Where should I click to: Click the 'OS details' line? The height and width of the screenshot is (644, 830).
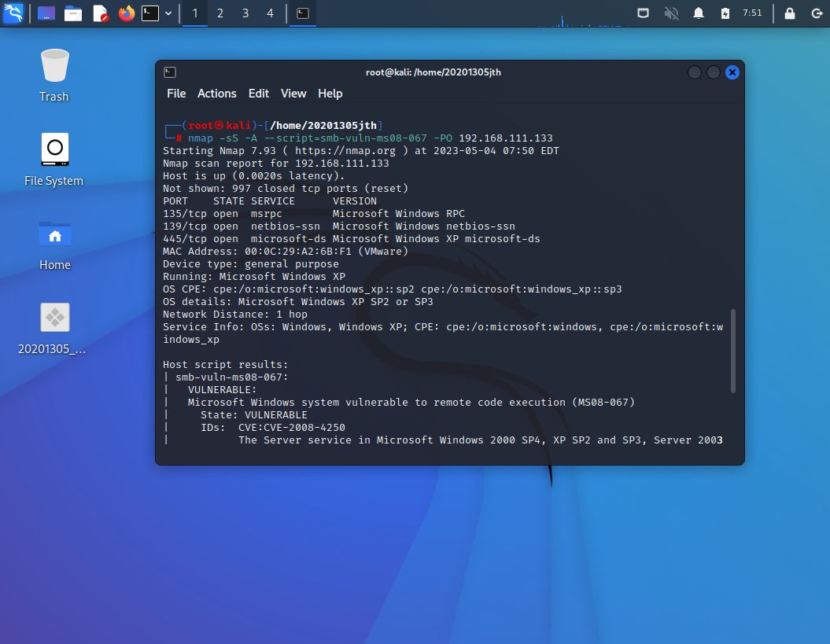coord(298,302)
